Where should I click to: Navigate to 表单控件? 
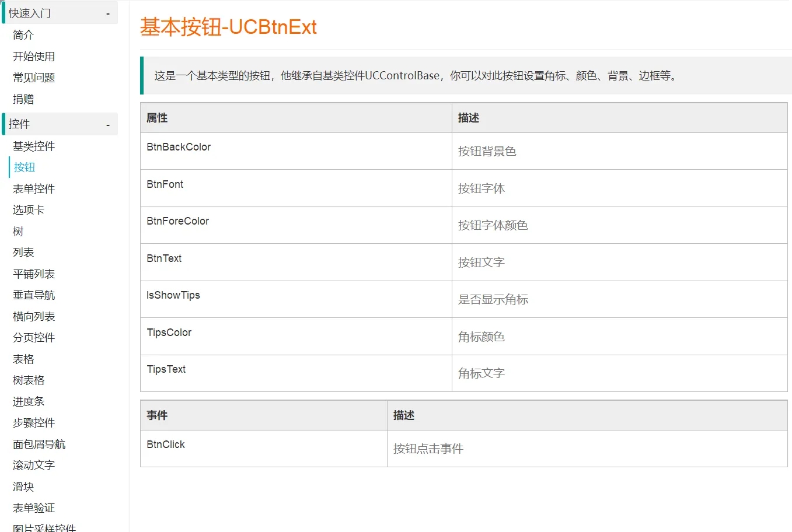pyautogui.click(x=34, y=189)
